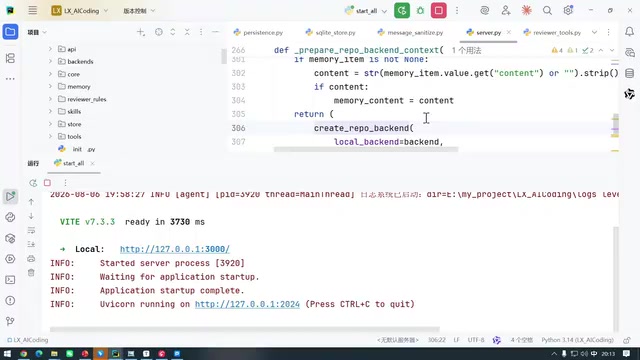Open the Git tool window icon

[10, 322]
